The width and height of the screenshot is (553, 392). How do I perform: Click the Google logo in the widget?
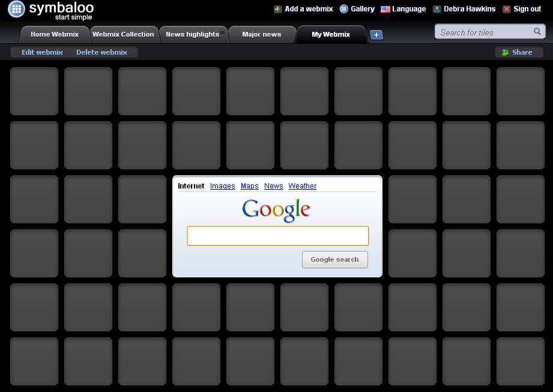point(276,210)
